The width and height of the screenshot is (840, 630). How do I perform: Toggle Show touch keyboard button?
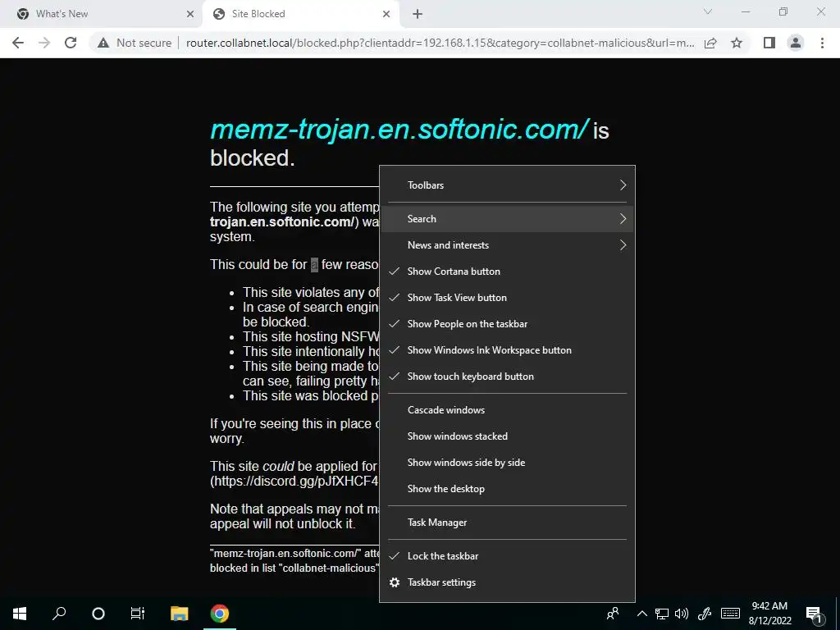pyautogui.click(x=507, y=377)
